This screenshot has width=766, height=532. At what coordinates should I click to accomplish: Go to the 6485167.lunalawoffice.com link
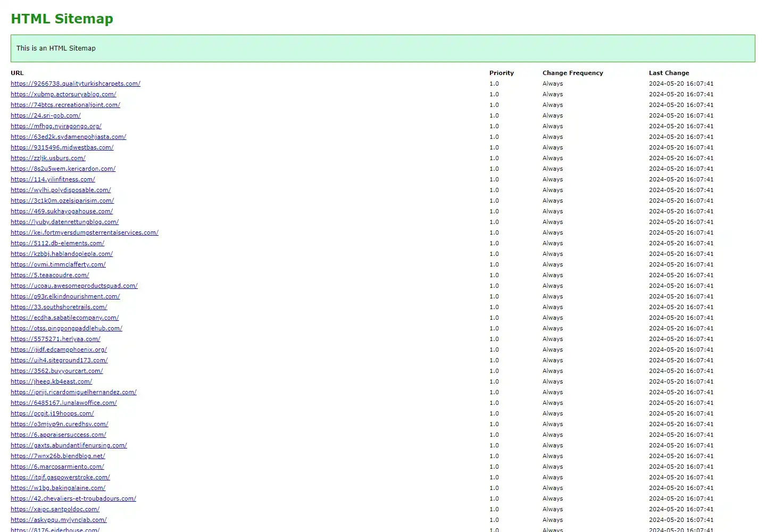(64, 403)
